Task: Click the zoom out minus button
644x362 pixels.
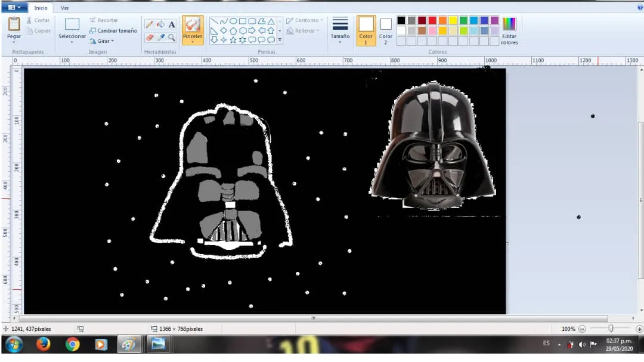Action: tap(582, 329)
